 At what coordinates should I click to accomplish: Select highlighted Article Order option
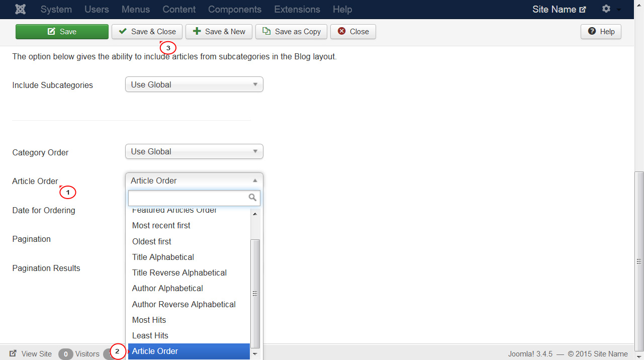coord(189,351)
